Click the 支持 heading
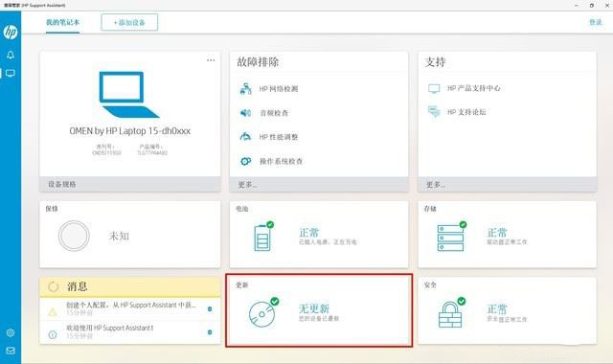 (x=436, y=61)
